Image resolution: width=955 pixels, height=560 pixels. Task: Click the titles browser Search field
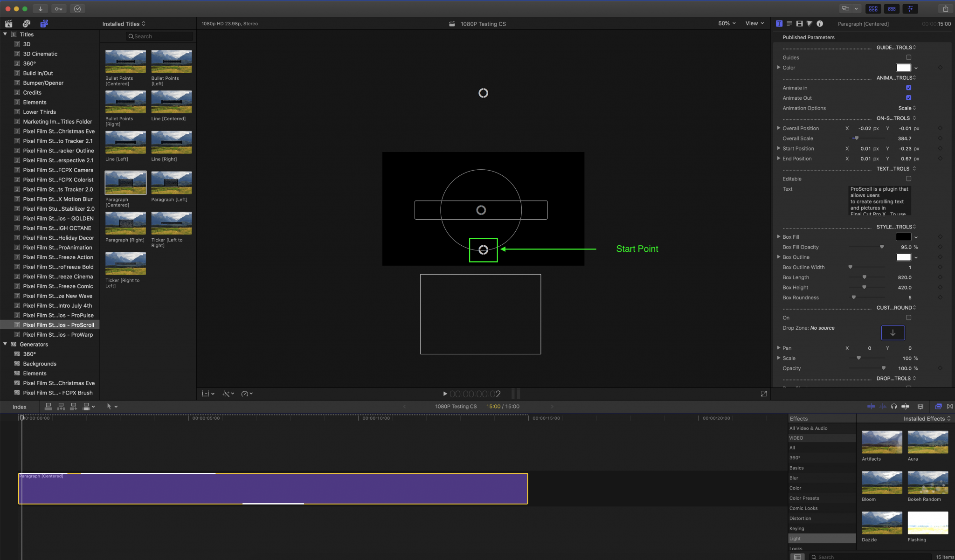(159, 36)
